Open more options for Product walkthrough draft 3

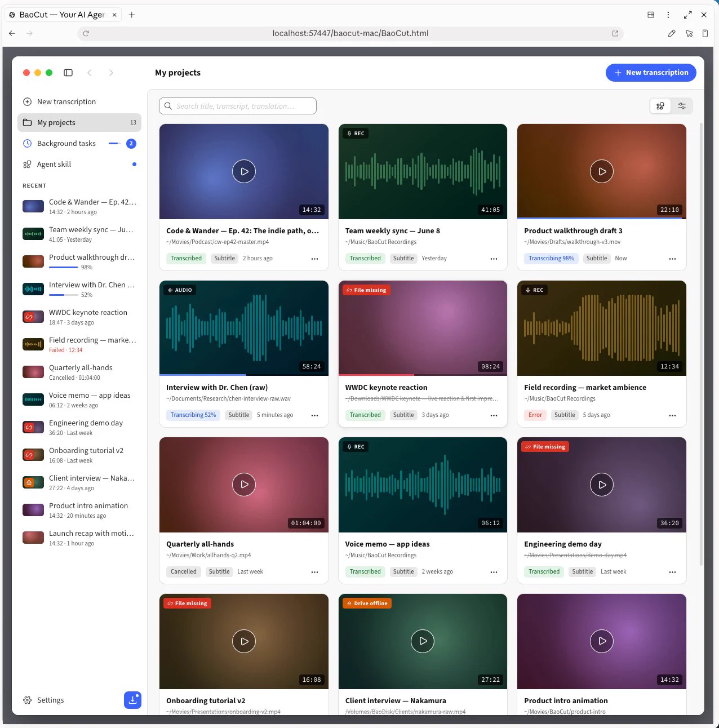point(672,259)
